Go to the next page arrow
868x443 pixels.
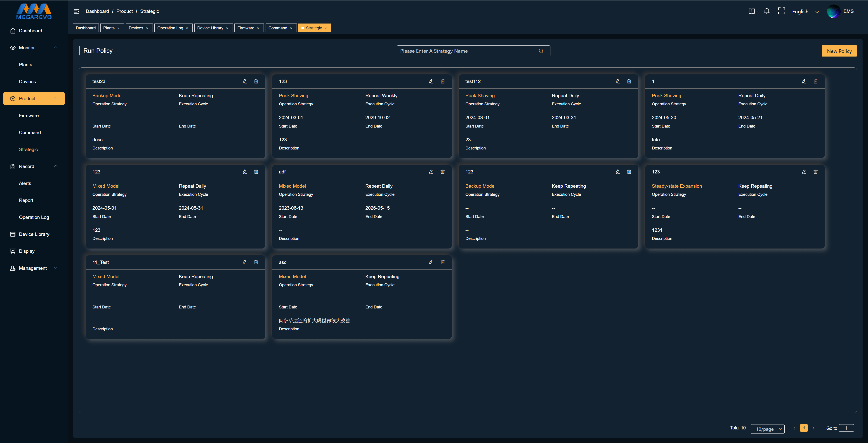click(x=814, y=428)
